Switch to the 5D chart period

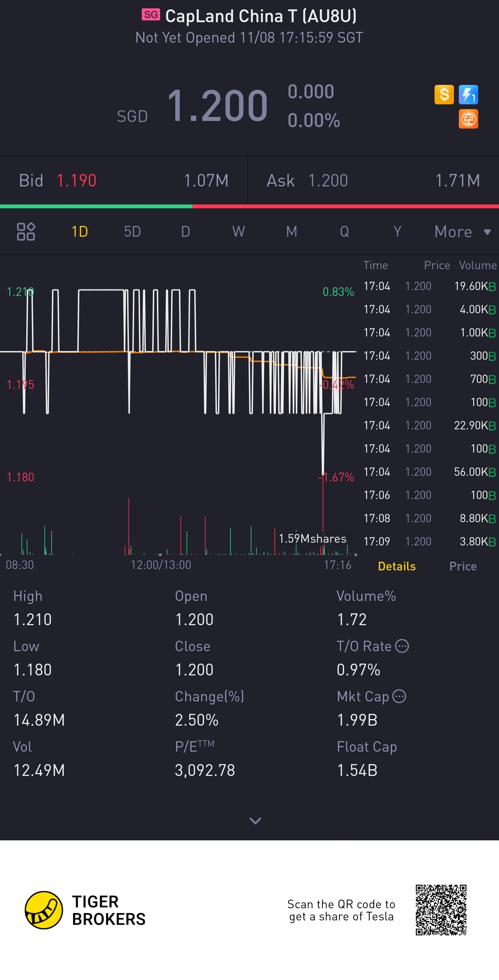[x=132, y=231]
